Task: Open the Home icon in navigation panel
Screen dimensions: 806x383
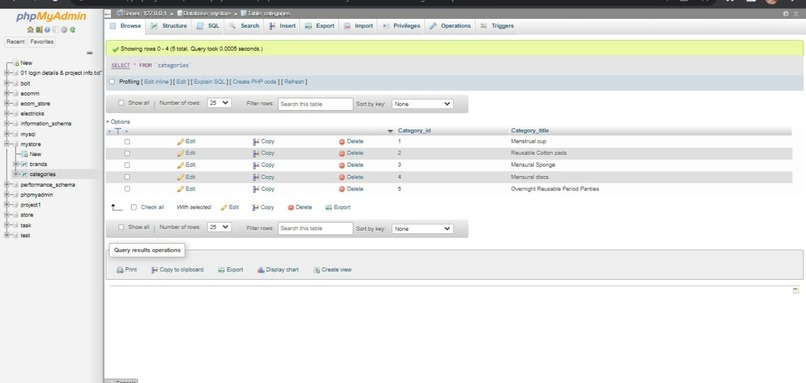Action: 30,30
